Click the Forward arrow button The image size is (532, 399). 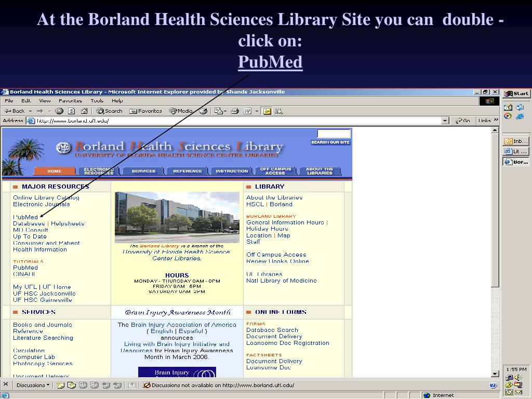[40, 111]
